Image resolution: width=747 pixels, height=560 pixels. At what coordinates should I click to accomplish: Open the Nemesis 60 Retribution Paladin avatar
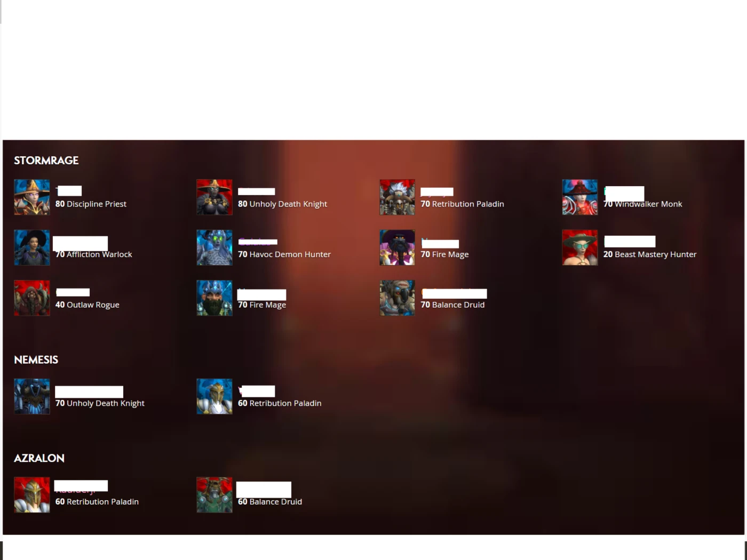(x=214, y=396)
